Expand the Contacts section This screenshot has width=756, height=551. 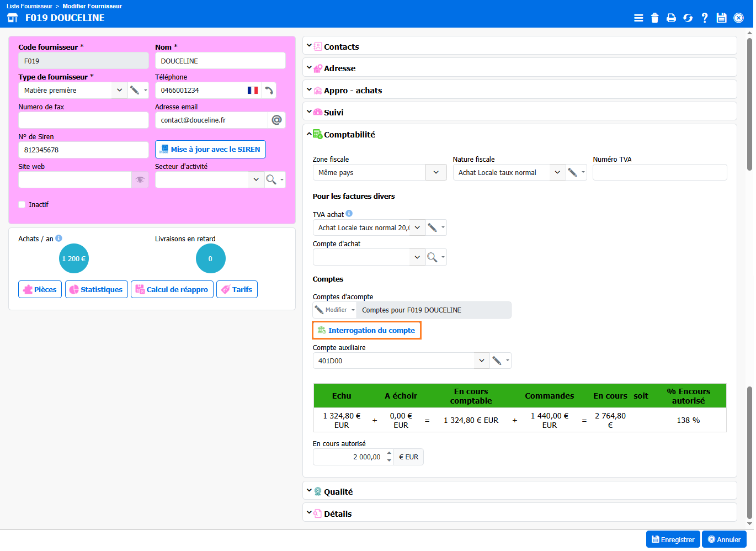click(x=341, y=47)
